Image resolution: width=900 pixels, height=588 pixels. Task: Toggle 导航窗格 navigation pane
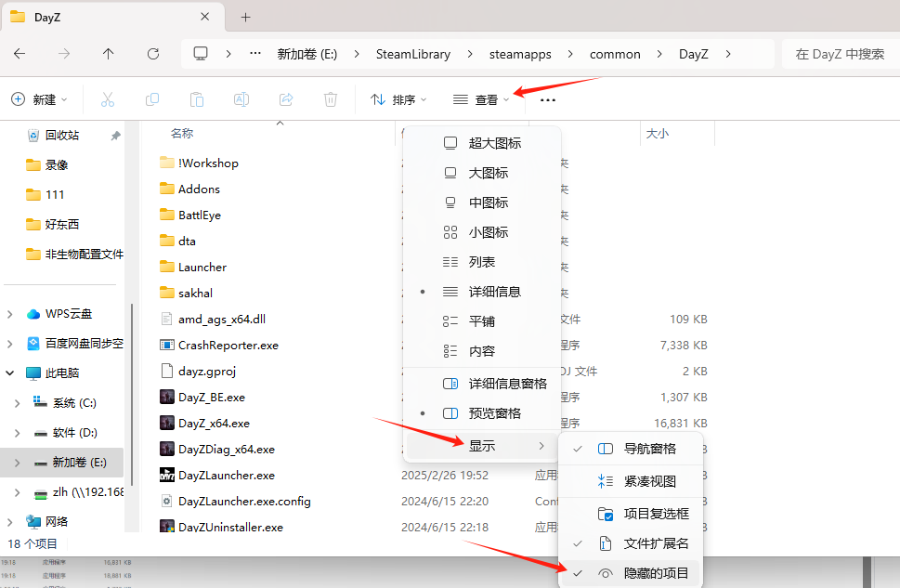[631, 449]
